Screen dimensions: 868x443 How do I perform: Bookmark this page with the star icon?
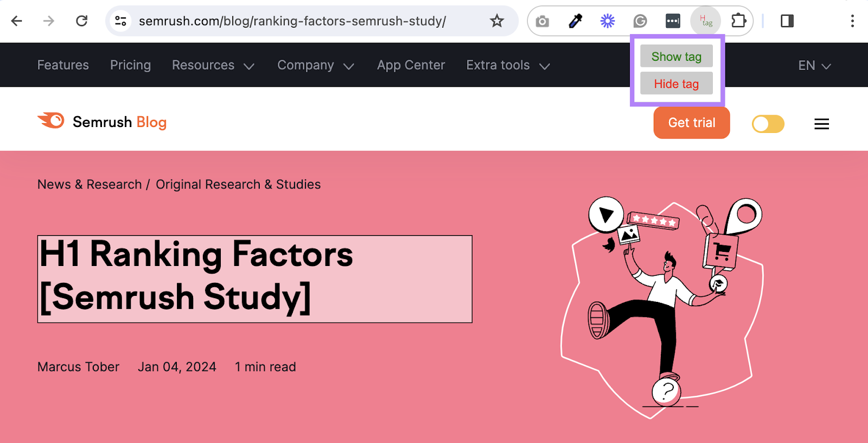[x=496, y=21]
